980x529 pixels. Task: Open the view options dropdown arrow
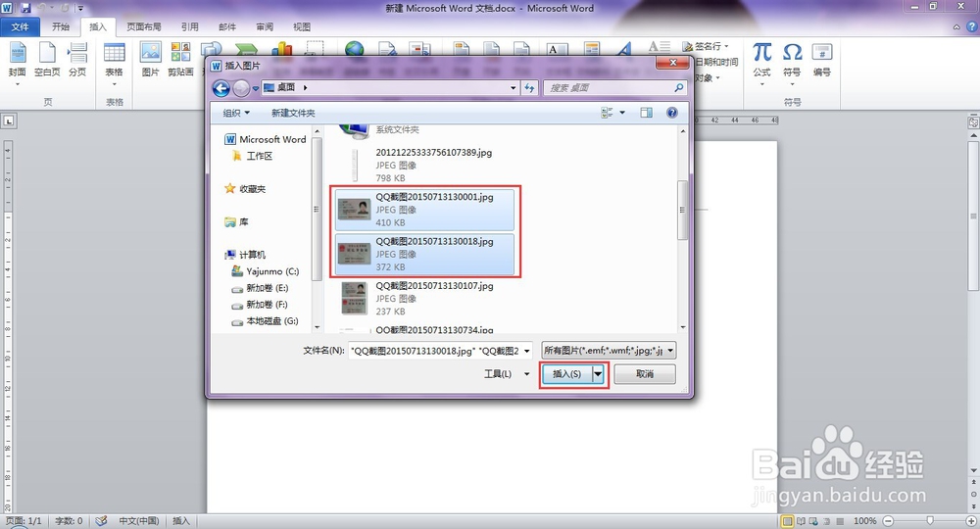[x=622, y=113]
